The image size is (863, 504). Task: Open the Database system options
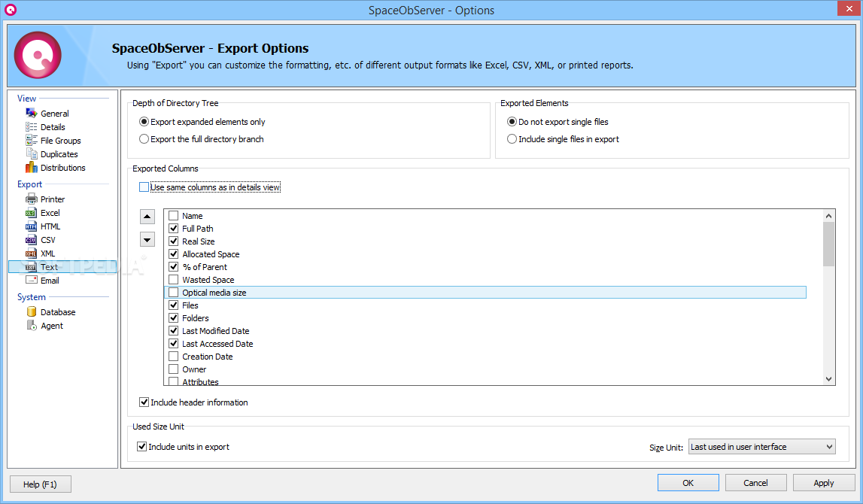(x=58, y=312)
